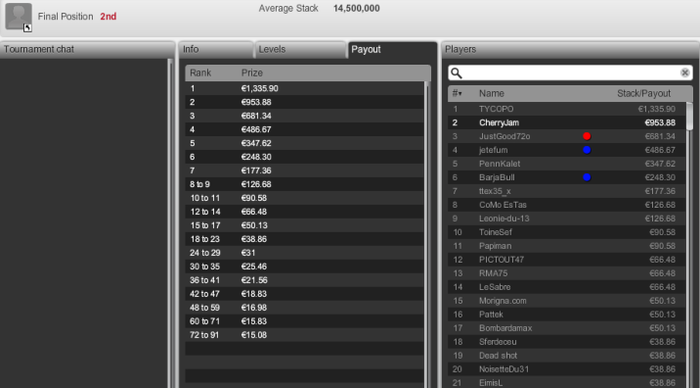Screen dimensions: 700x388
Task: Click the 10 to 11 payout row
Action: coord(304,198)
